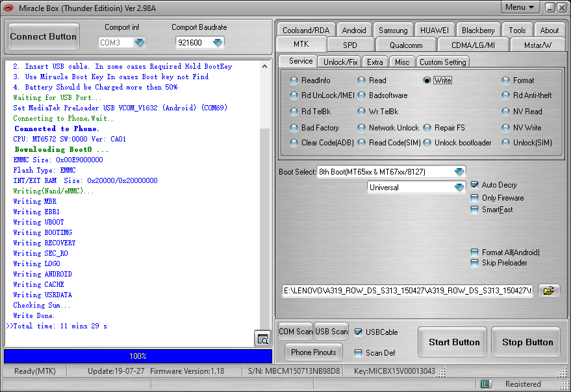Click the 'Write Done.' log line
The width and height of the screenshot is (571, 392).
pos(34,315)
